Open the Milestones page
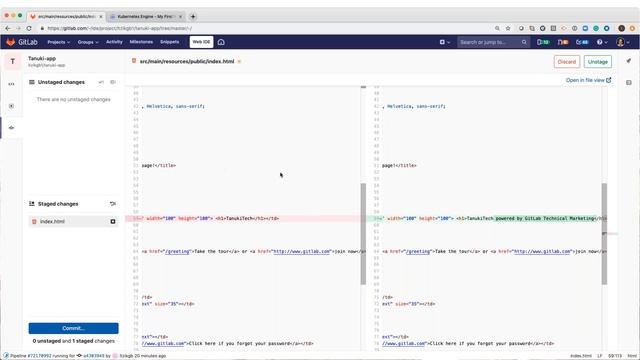This screenshot has width=640, height=360. click(141, 42)
